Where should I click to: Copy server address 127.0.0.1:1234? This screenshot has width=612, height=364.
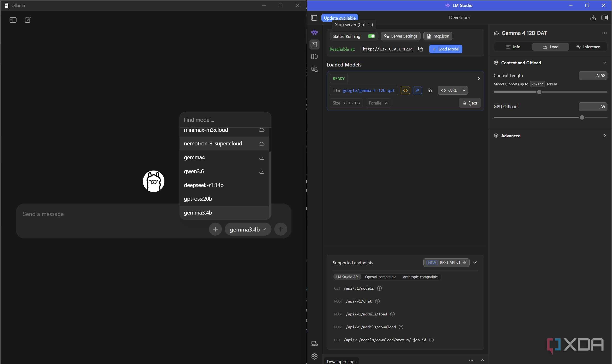[x=421, y=49]
